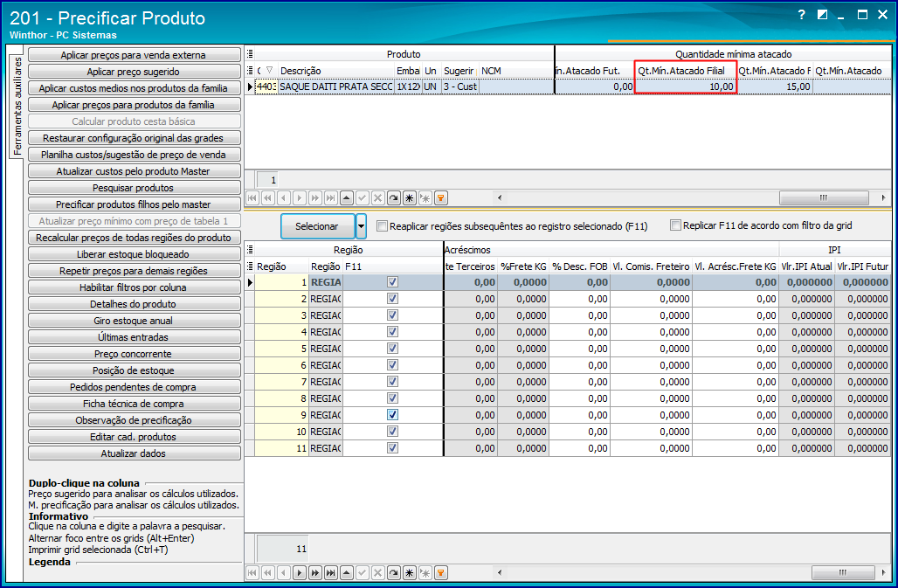
Task: Click confirm checkmark in product grid navigator
Action: pyautogui.click(x=362, y=198)
